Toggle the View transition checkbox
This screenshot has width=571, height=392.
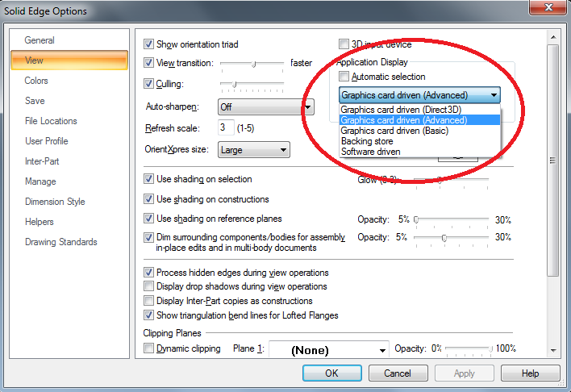click(148, 63)
